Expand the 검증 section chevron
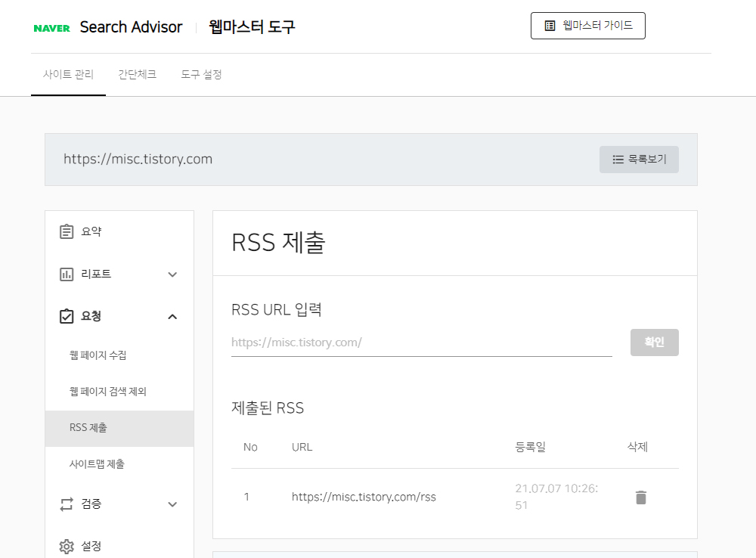 (172, 504)
